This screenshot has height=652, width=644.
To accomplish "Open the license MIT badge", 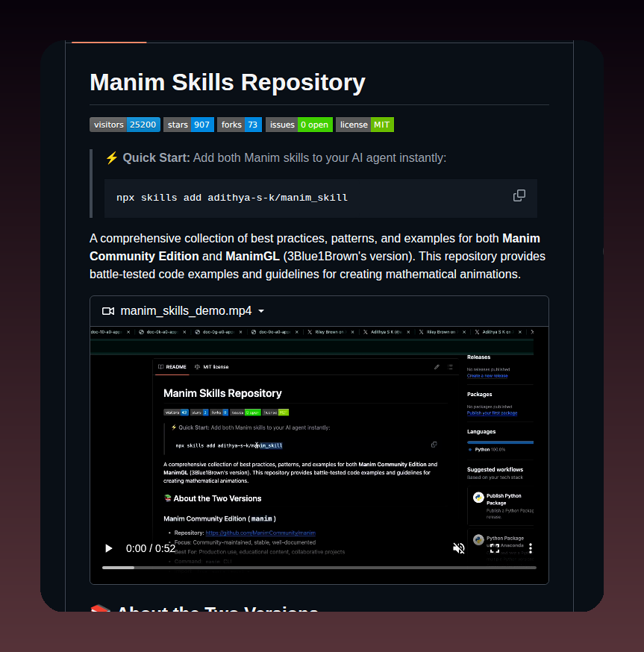I will (x=365, y=125).
